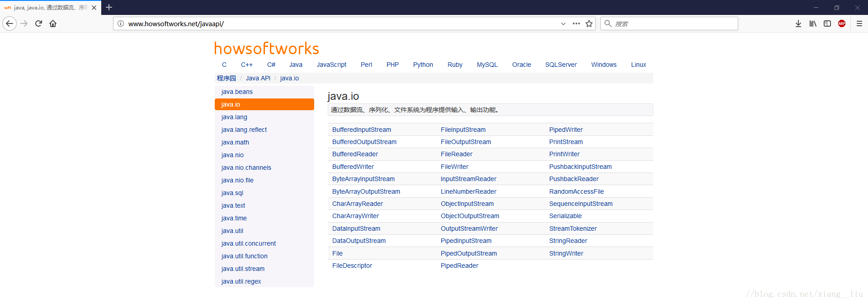This screenshot has height=303, width=868.
Task: Click the howsoftworks site logo
Action: pos(267,48)
